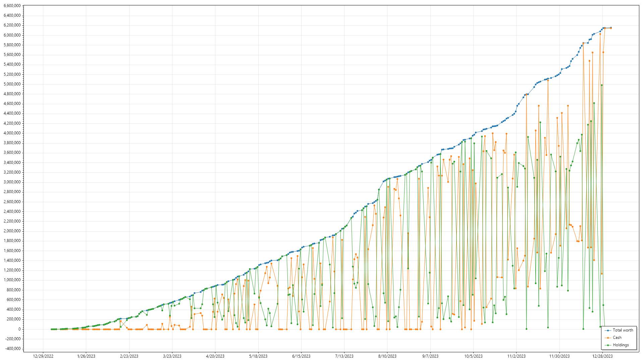
Task: Select the 'Holdings' legend label
Action: [621, 345]
